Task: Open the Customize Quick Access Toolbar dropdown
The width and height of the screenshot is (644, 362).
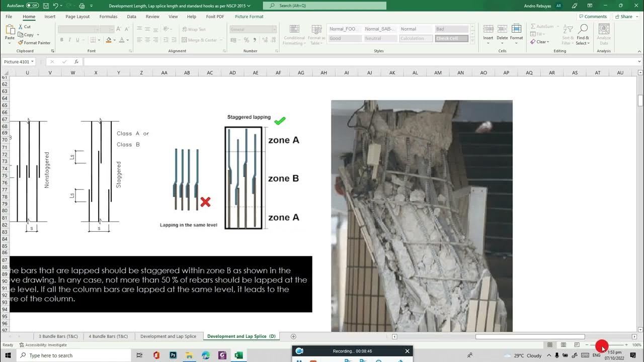Action: tap(92, 6)
